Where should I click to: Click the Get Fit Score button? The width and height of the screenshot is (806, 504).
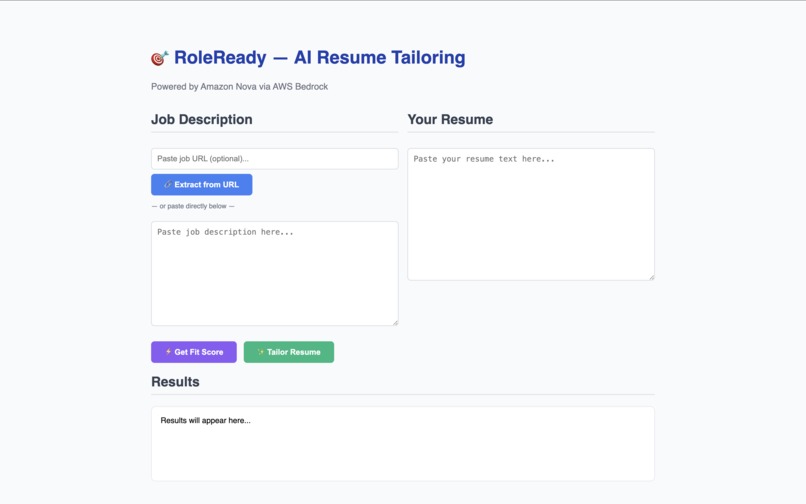194,352
